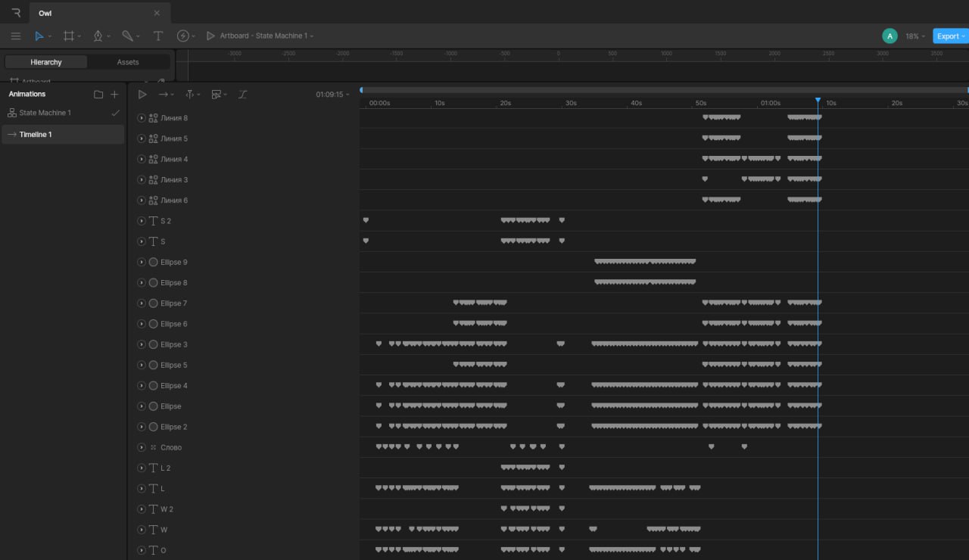Viewport: 969px width, 560px height.
Task: Expand the Линия 8 timeline row
Action: [x=142, y=118]
